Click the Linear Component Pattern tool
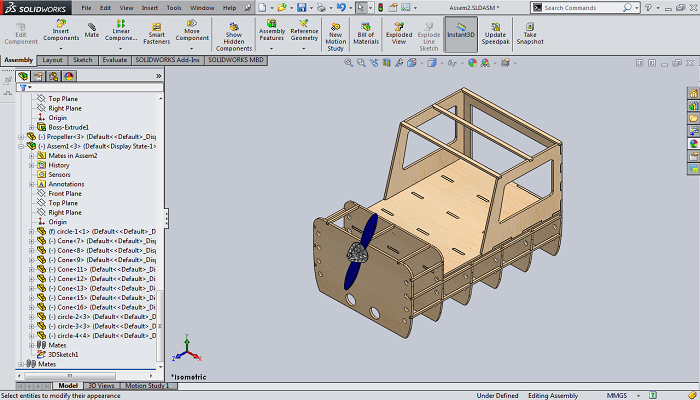 point(121,30)
